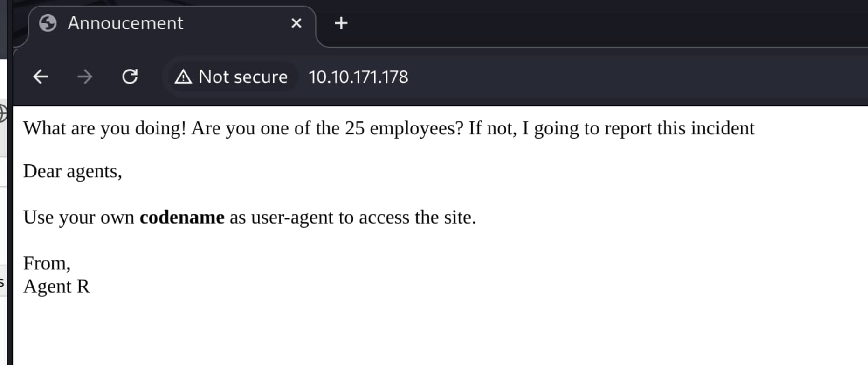Click the bold word codename
This screenshot has width=868, height=365.
(x=182, y=217)
